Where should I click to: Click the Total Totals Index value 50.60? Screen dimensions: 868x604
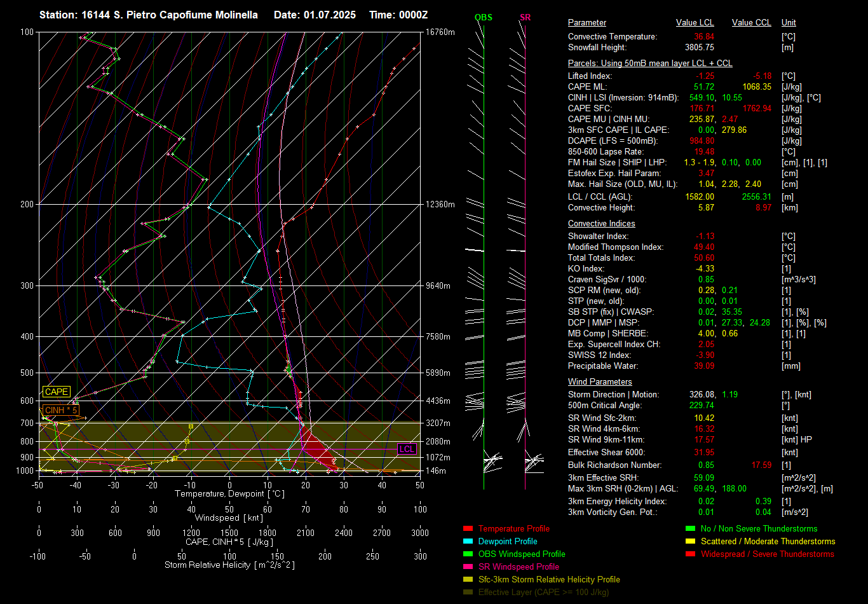point(704,257)
